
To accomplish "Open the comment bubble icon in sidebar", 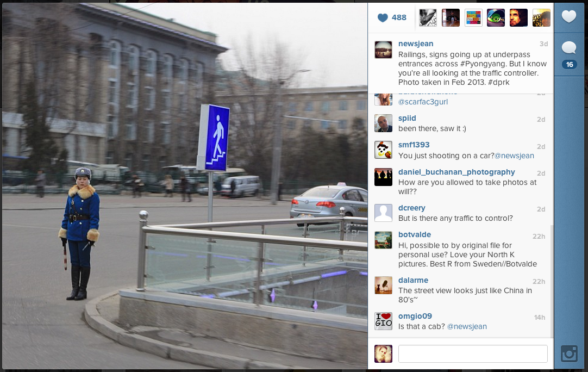I will click(568, 48).
